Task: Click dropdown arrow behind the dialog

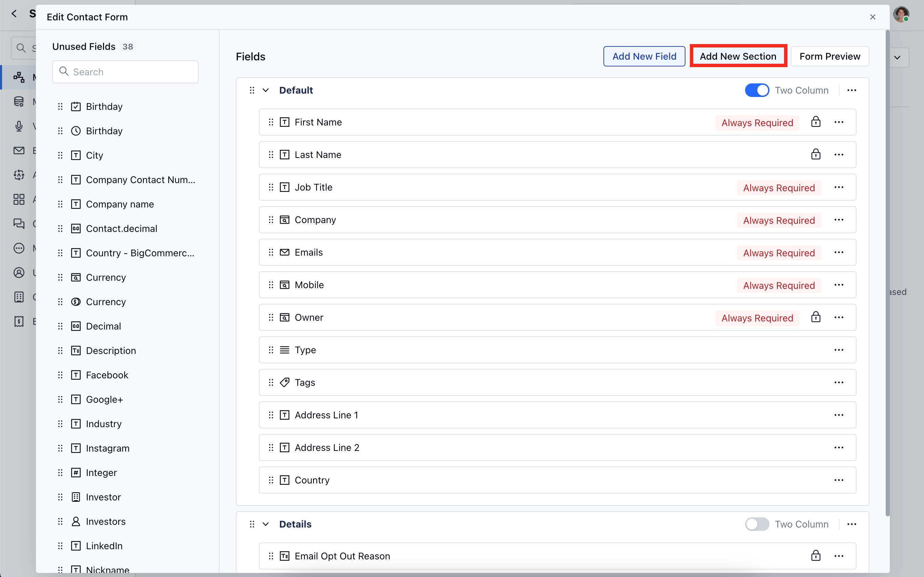Action: pyautogui.click(x=897, y=58)
